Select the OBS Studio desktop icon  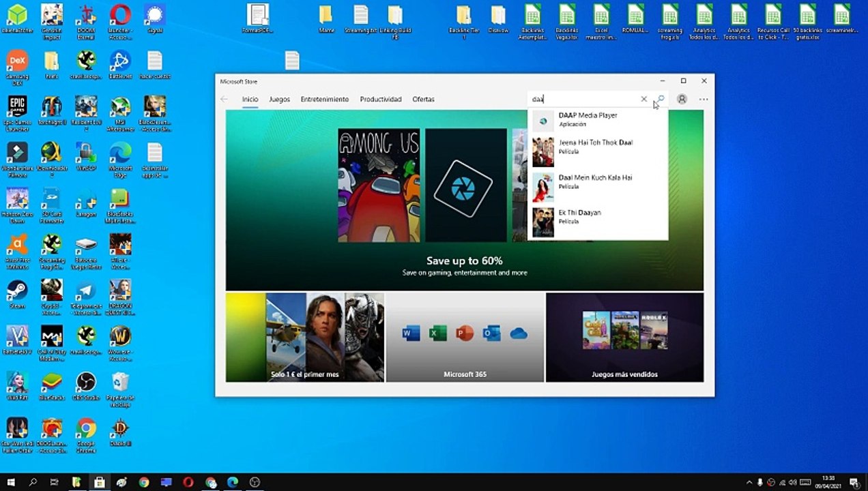pos(86,386)
